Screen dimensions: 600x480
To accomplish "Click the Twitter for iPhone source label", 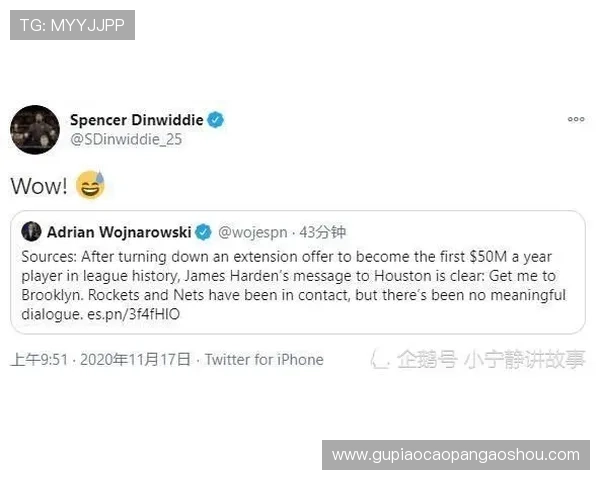I will point(264,360).
